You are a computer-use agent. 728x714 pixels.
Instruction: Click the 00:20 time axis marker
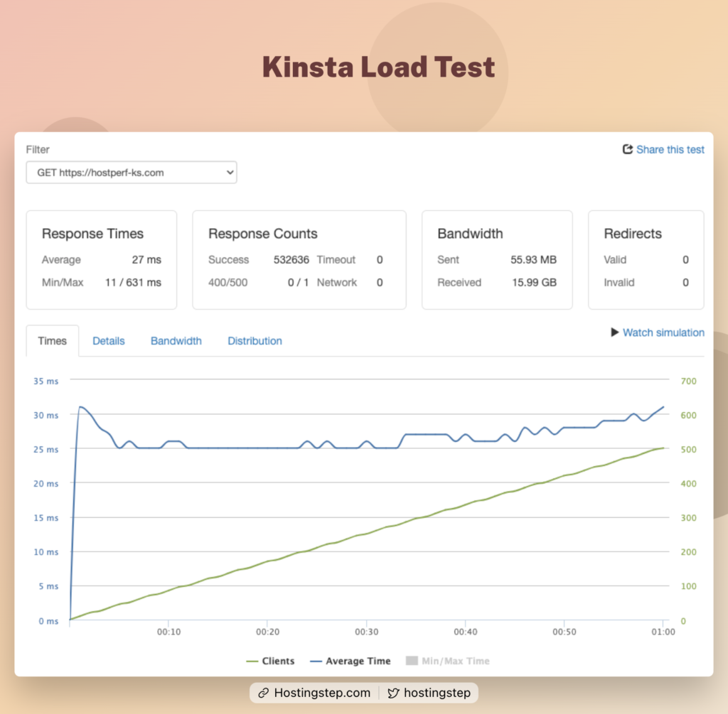coord(267,632)
